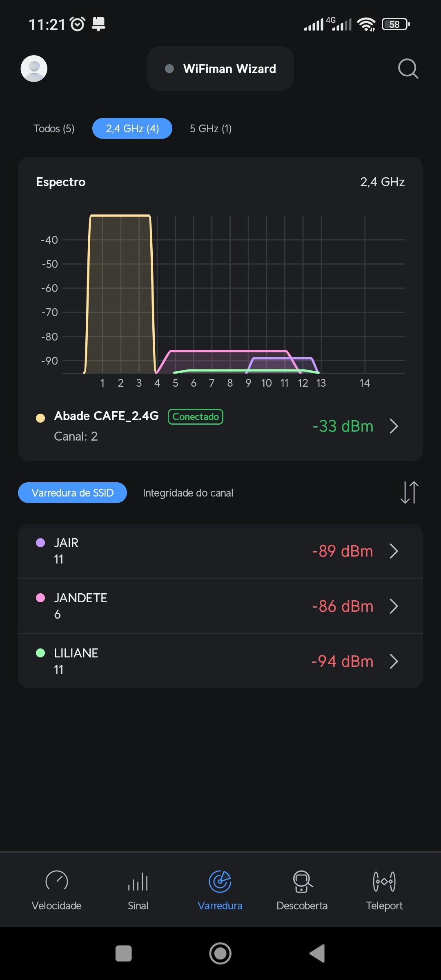
Task: Tap the yellow Abade CAFE color dot
Action: pos(40,418)
